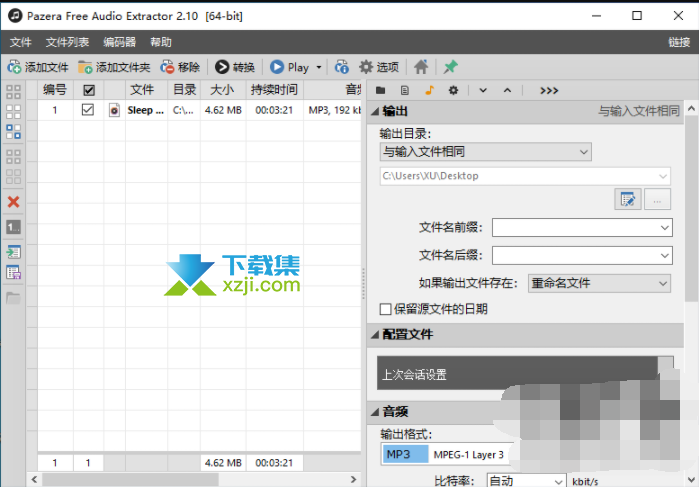
Task: Click the file list scroll left arrow
Action: pos(34,479)
